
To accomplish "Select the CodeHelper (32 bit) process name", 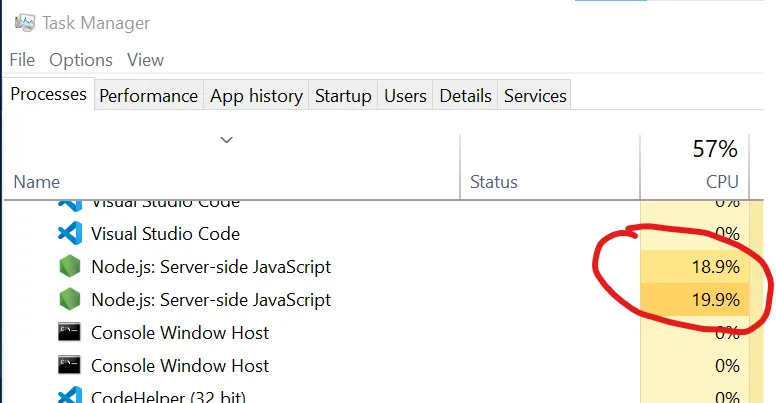I will tap(168, 397).
